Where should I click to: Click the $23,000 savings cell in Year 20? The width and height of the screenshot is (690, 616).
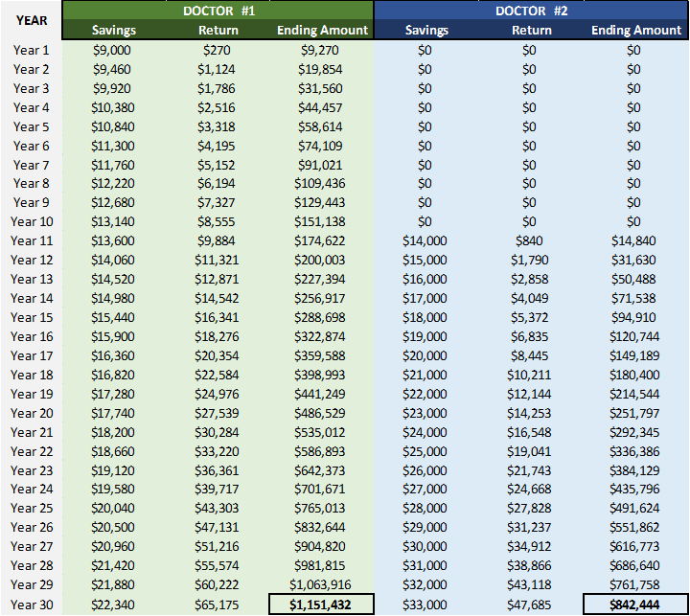tap(425, 413)
